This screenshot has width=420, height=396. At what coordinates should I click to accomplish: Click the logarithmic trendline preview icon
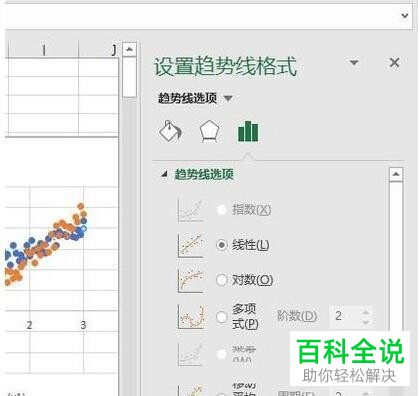(x=191, y=281)
